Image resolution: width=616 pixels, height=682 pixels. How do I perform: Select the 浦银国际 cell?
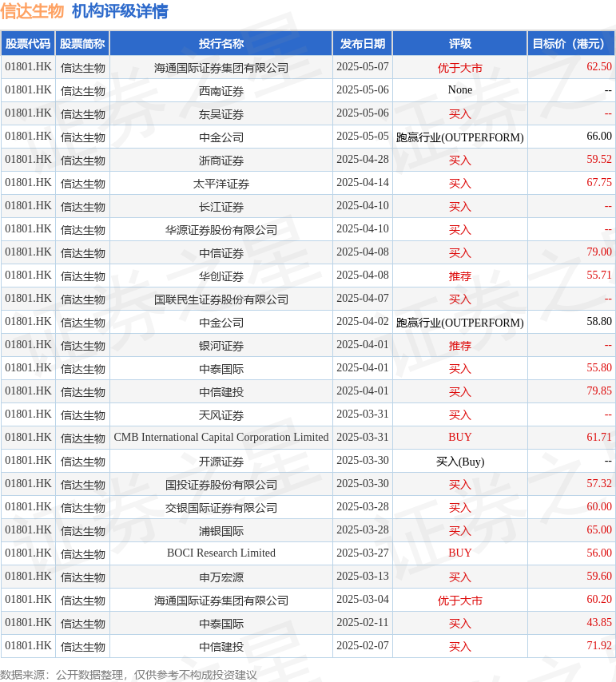pyautogui.click(x=221, y=530)
